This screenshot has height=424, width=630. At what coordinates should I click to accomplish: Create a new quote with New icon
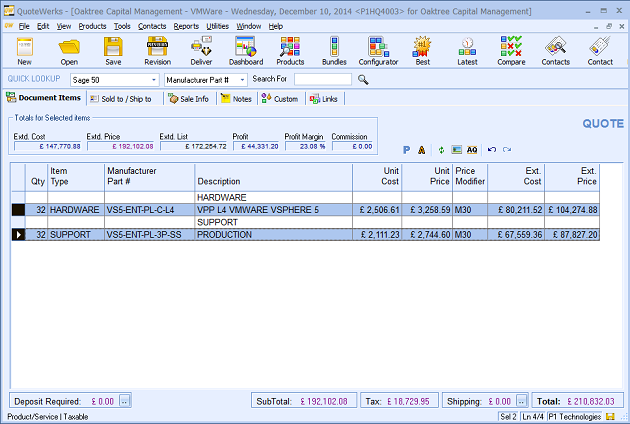coord(25,51)
